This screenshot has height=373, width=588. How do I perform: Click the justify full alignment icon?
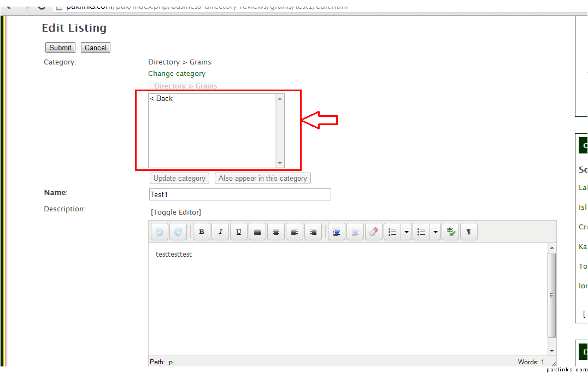coord(257,232)
